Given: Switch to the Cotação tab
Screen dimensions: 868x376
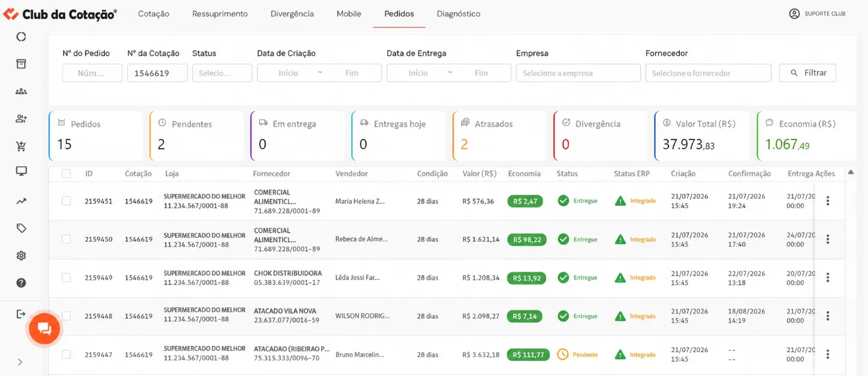Looking at the screenshot, I should tap(154, 14).
